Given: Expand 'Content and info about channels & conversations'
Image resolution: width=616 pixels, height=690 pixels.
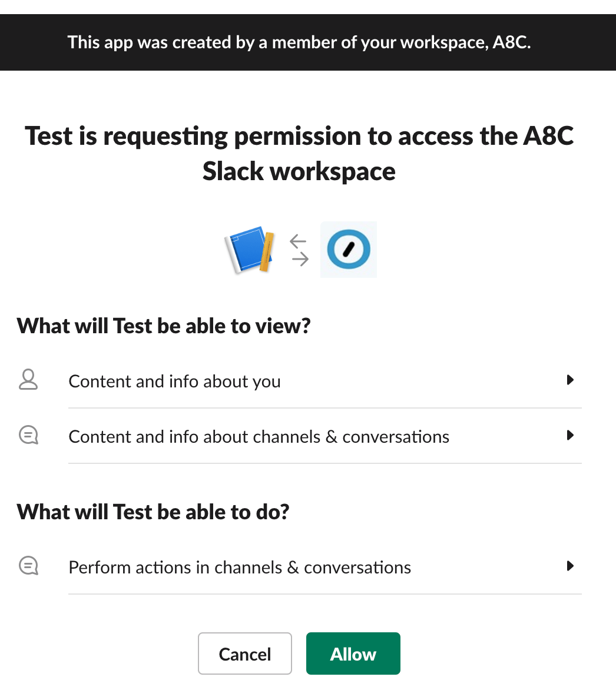Looking at the screenshot, I should point(570,436).
